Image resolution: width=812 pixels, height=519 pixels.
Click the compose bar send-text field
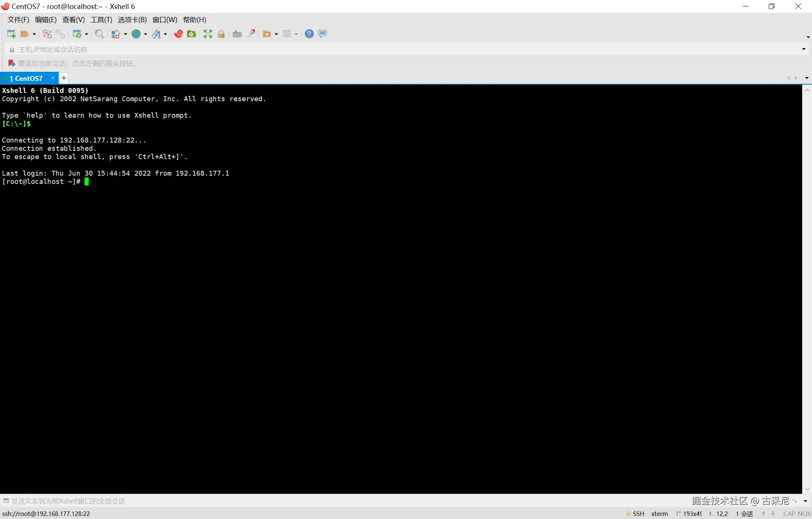pyautogui.click(x=226, y=501)
